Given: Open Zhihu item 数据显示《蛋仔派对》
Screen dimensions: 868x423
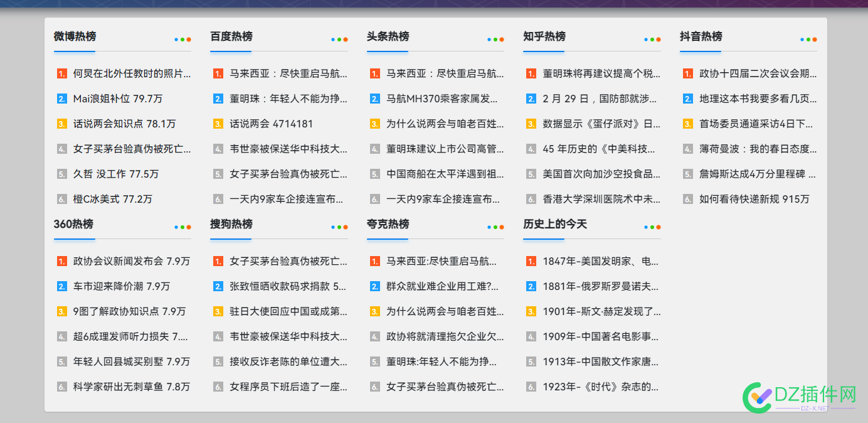Looking at the screenshot, I should (x=601, y=124).
